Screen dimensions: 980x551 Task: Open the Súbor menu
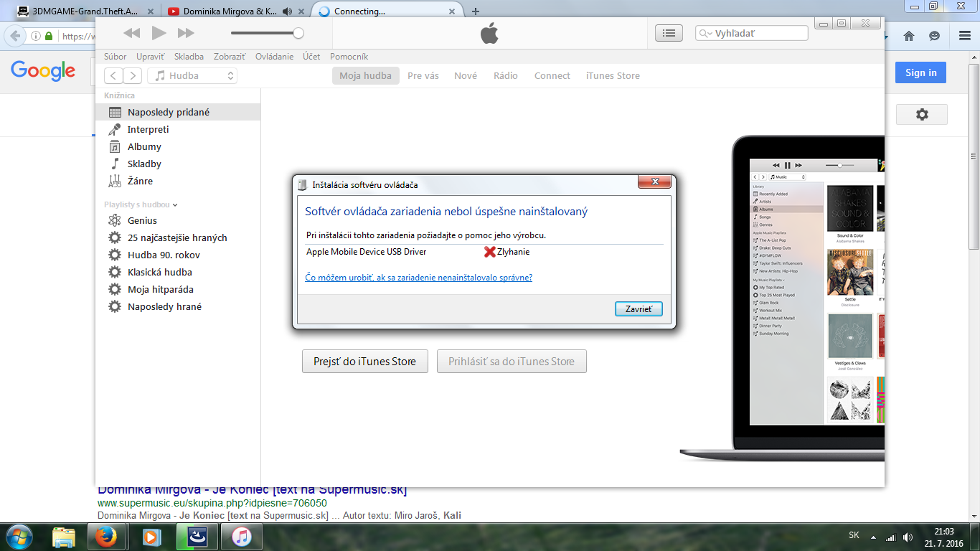(115, 57)
